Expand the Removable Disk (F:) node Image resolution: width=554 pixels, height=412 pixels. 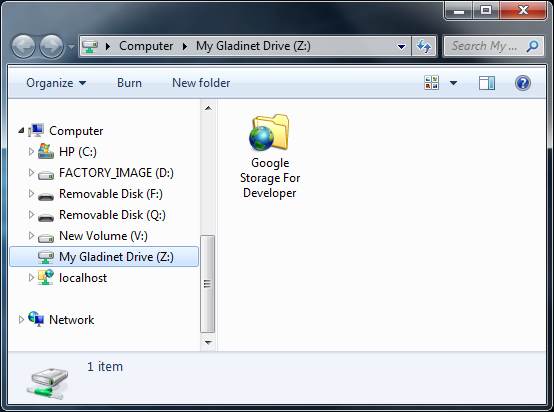[x=31, y=194]
